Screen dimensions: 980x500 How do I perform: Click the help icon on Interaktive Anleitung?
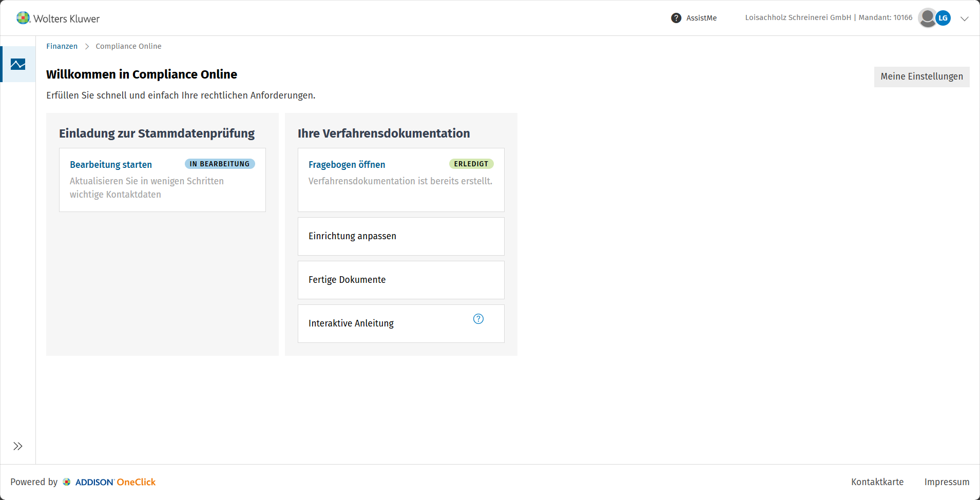pos(478,319)
